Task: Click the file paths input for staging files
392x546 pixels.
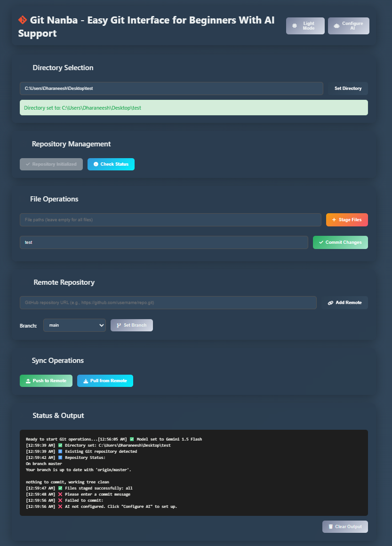Action: point(170,219)
